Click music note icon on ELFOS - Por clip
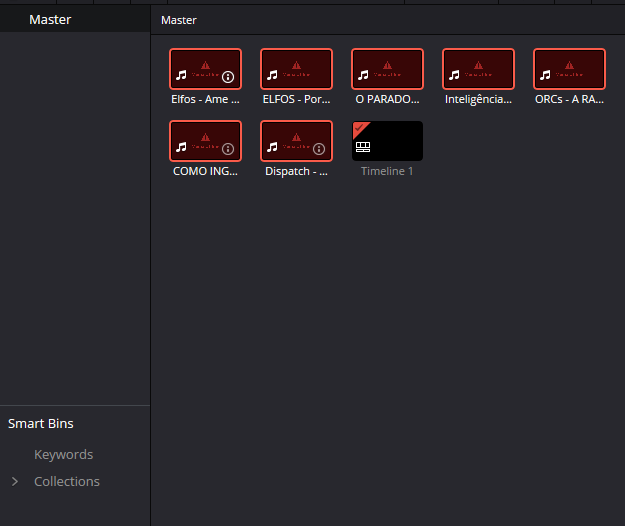625x526 pixels. (272, 75)
